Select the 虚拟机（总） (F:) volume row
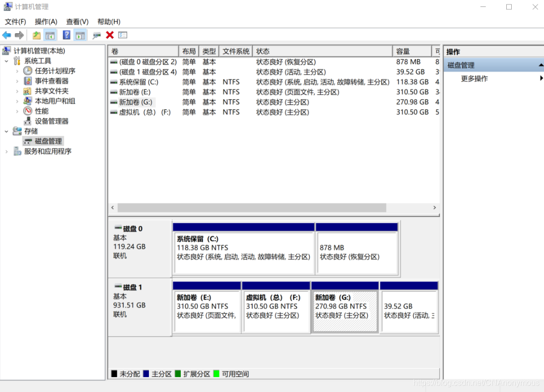This screenshot has height=392, width=544. coord(274,112)
